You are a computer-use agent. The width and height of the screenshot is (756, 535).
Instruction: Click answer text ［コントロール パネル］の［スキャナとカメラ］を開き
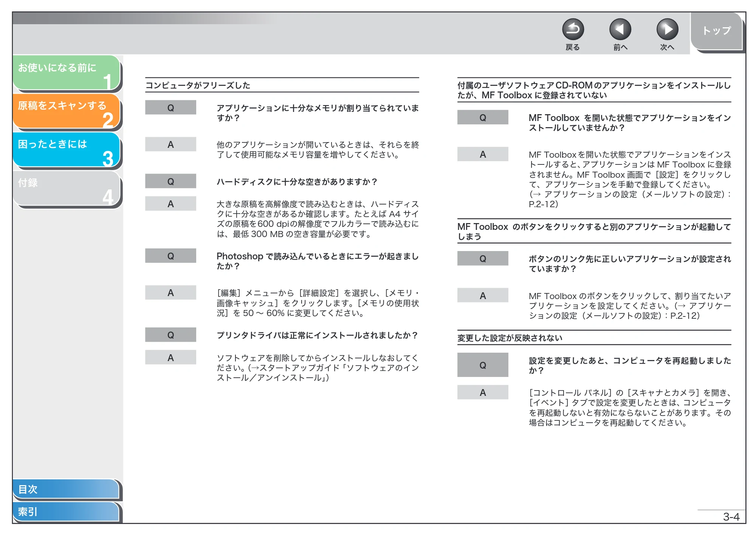tap(630, 408)
